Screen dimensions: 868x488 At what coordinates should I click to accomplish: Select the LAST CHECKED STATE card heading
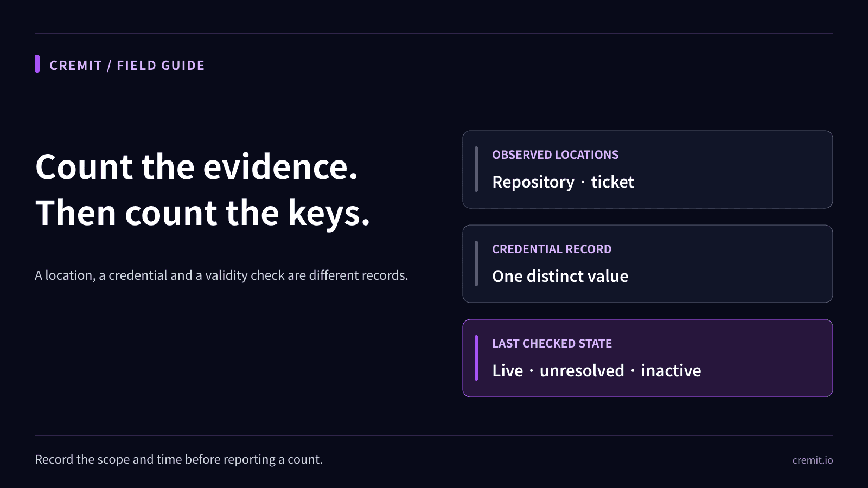coord(552,344)
